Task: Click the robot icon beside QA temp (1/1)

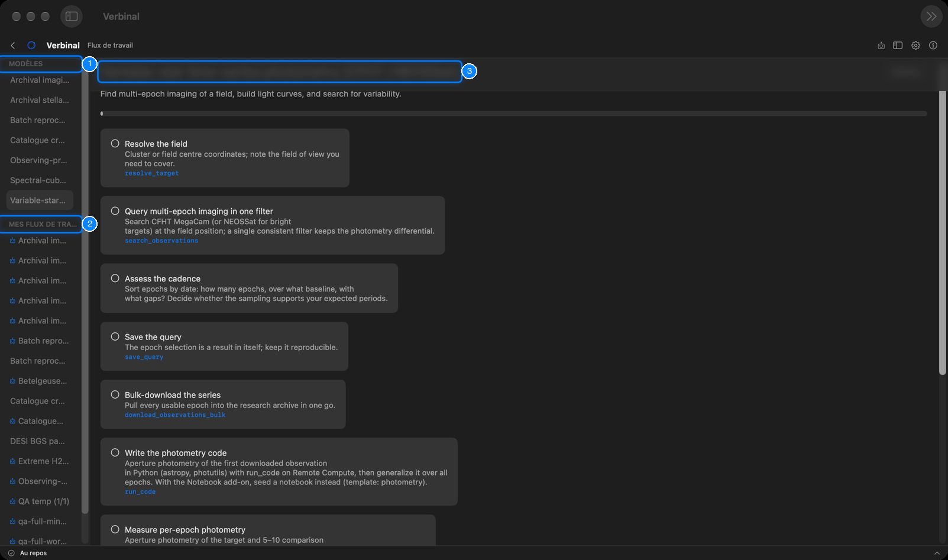Action: [x=12, y=502]
